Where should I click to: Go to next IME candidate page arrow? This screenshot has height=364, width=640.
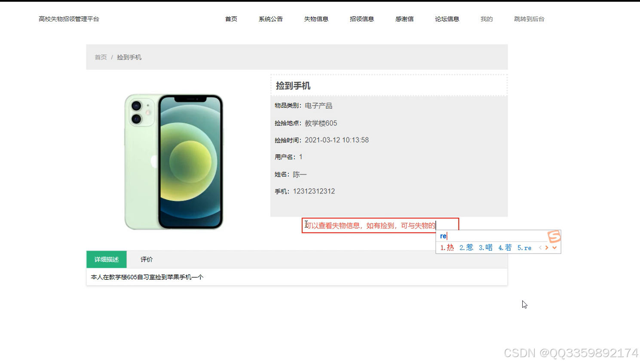click(x=547, y=248)
